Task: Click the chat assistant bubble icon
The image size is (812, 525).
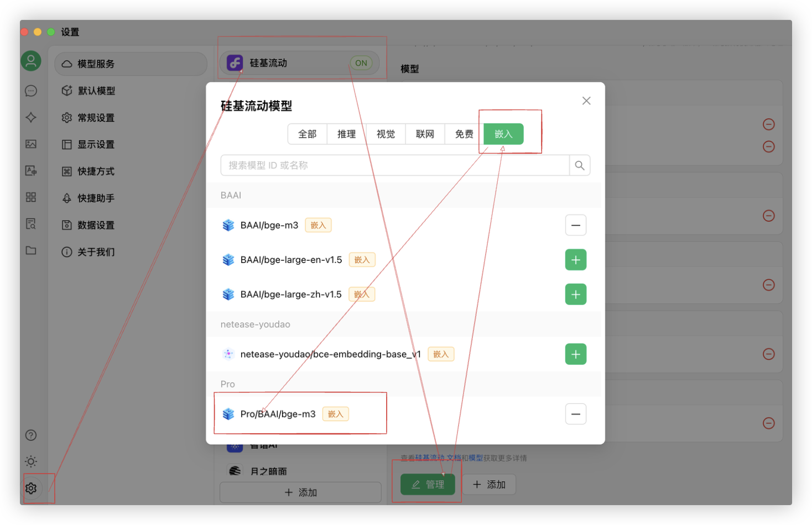Action: coord(31,91)
